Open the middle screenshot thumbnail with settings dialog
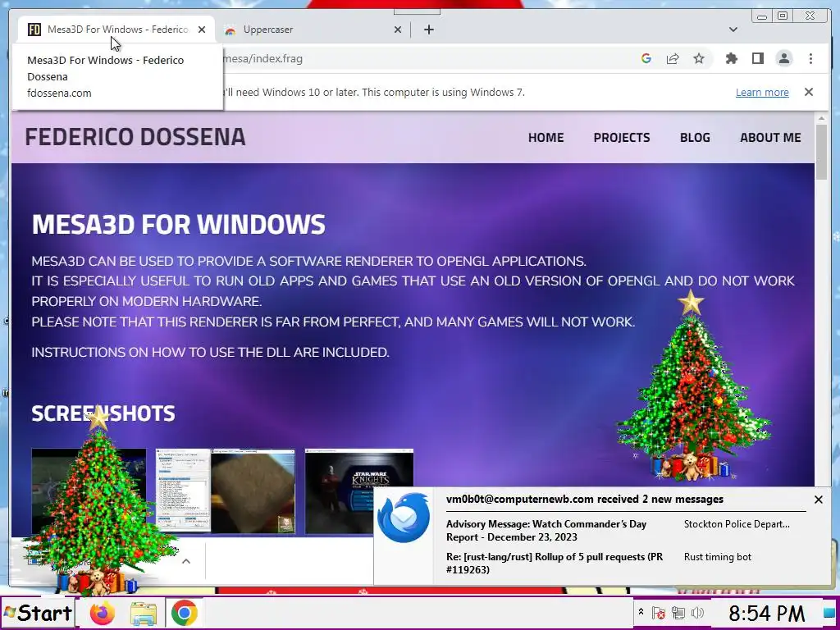840x630 pixels. 225,491
